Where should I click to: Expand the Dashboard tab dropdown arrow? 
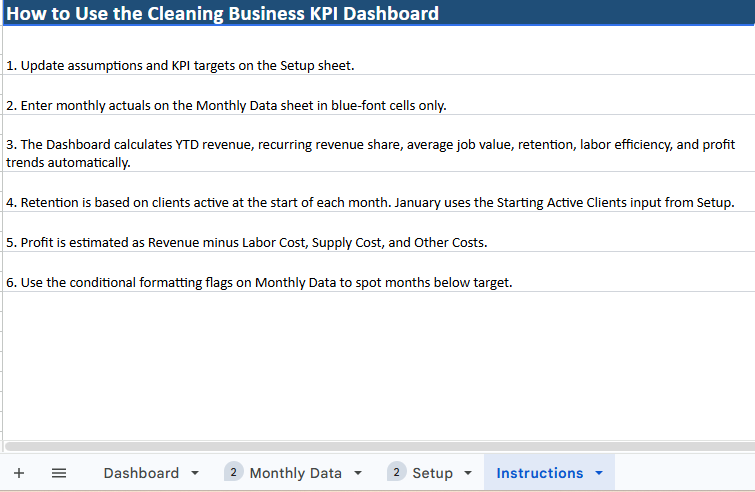pyautogui.click(x=195, y=473)
